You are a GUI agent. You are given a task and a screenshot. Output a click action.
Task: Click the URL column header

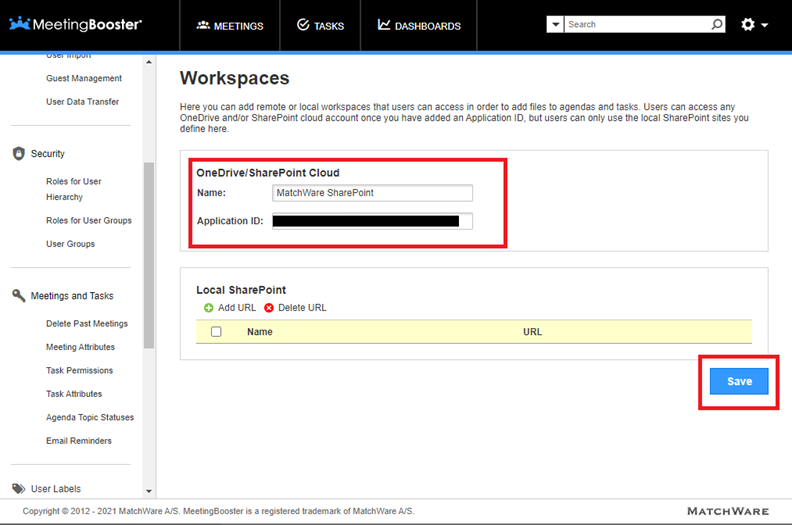[x=532, y=332]
